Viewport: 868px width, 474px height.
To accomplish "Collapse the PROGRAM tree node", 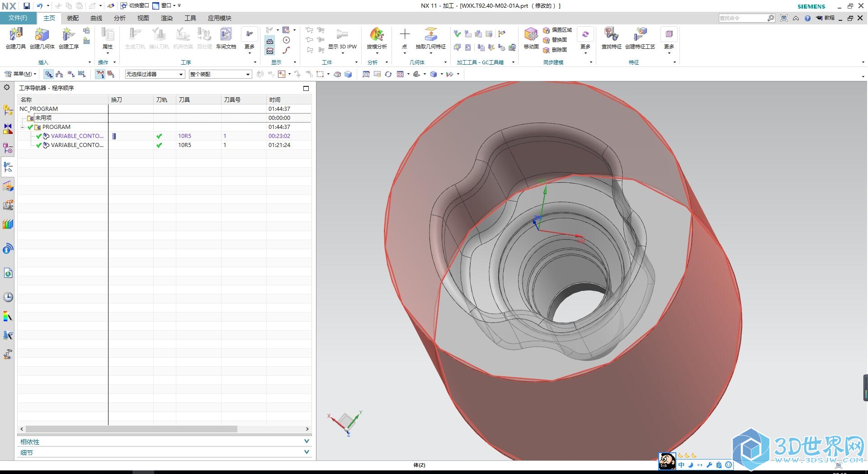I will pyautogui.click(x=23, y=127).
